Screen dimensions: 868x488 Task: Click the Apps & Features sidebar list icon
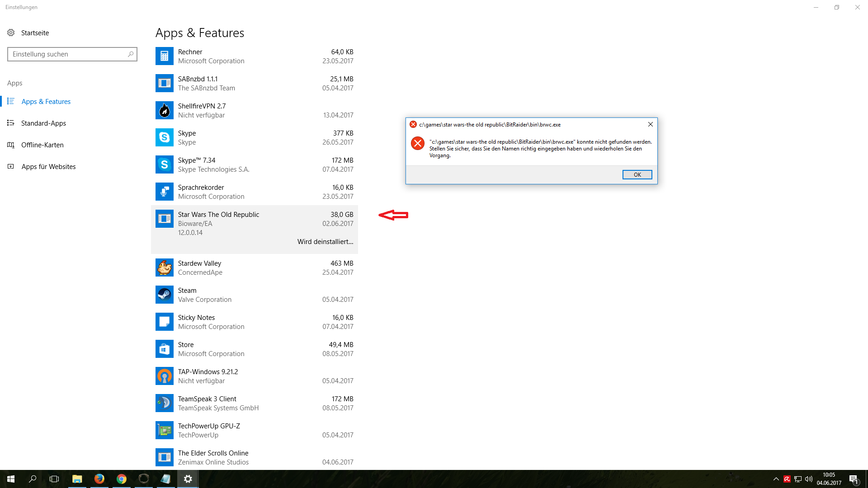point(11,101)
